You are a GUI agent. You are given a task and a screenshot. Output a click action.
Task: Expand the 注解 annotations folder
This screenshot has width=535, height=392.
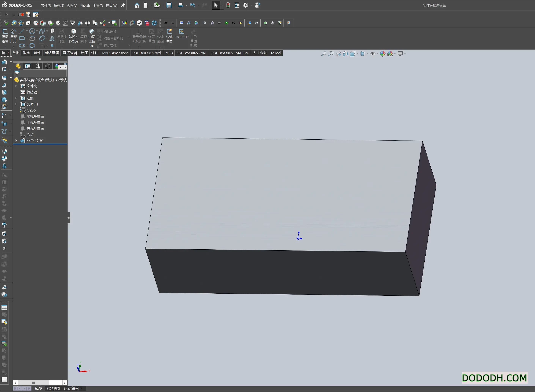click(x=16, y=98)
